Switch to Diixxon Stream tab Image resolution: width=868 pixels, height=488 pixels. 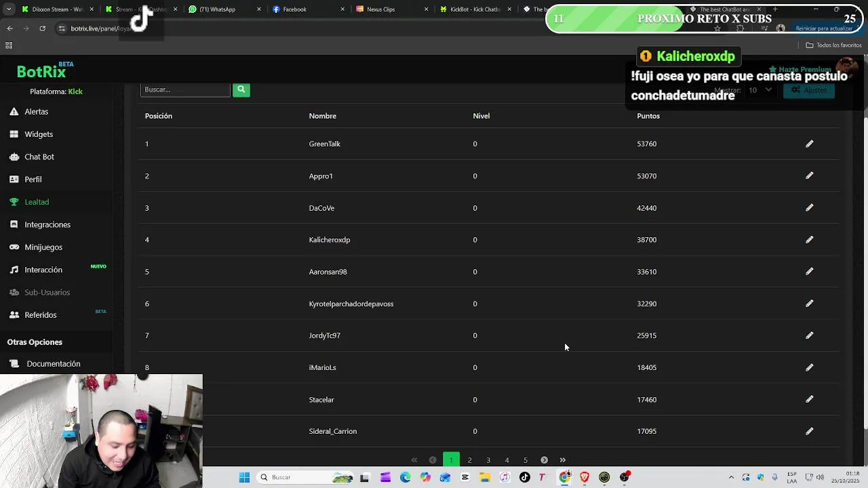tap(58, 9)
